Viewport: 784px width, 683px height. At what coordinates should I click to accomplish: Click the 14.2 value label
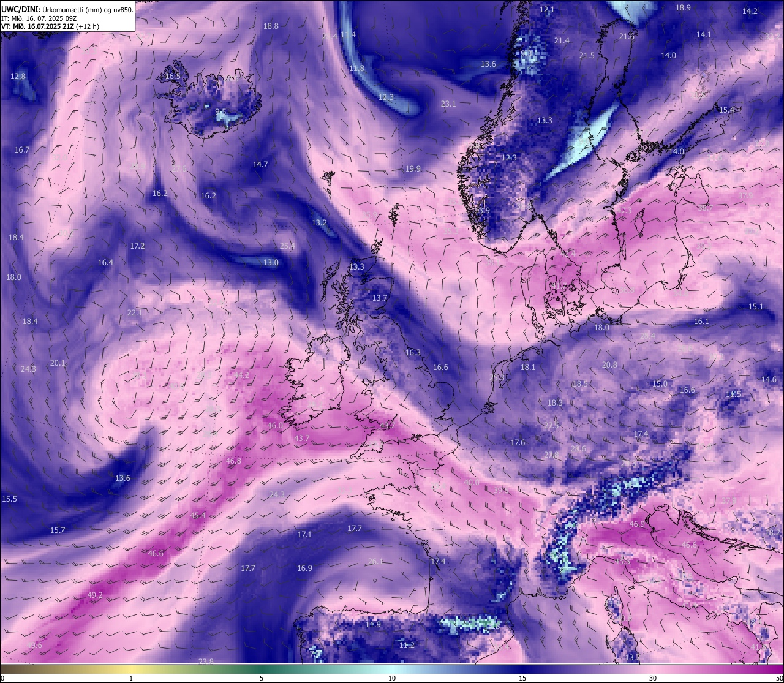750,12
